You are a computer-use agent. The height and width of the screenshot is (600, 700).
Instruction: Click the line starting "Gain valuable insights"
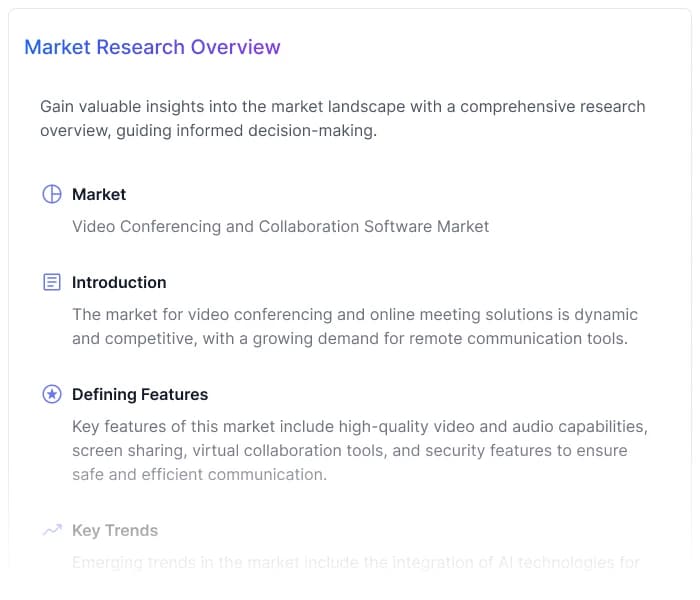click(x=342, y=106)
